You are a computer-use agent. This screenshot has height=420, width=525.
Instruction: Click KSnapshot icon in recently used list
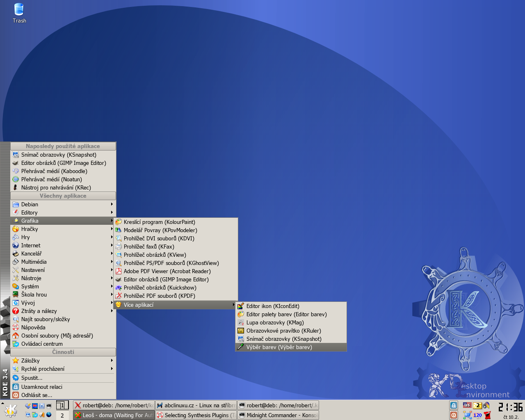[x=16, y=155]
